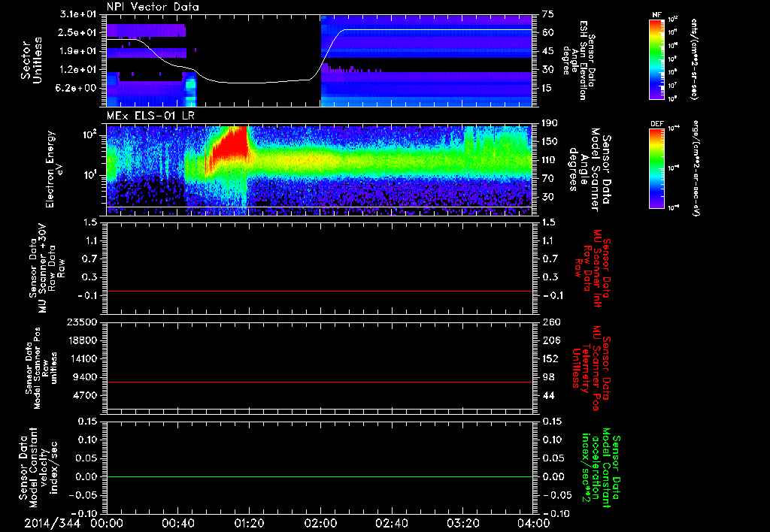Image resolution: width=770 pixels, height=532 pixels.
Task: Click the "2014/344" date label
Action: click(52, 523)
